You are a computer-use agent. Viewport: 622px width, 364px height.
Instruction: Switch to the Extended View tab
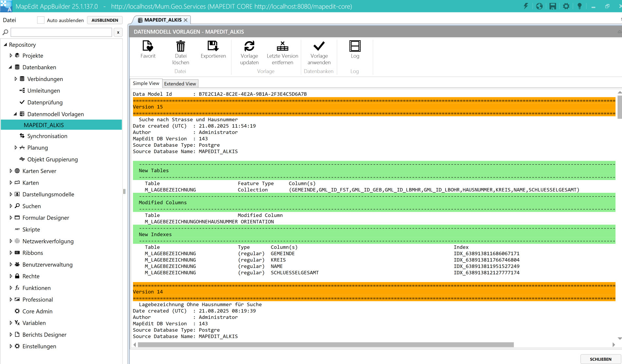180,84
